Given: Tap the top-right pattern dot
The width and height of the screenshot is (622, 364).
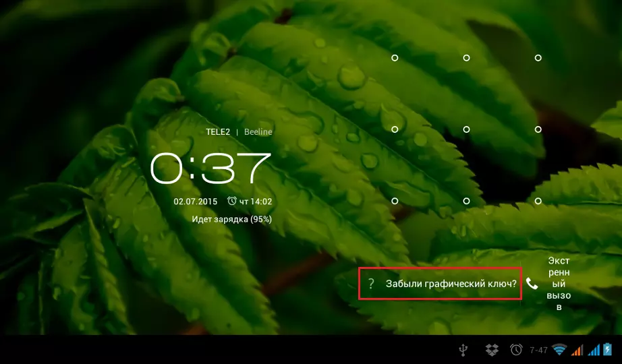Looking at the screenshot, I should click(x=538, y=58).
